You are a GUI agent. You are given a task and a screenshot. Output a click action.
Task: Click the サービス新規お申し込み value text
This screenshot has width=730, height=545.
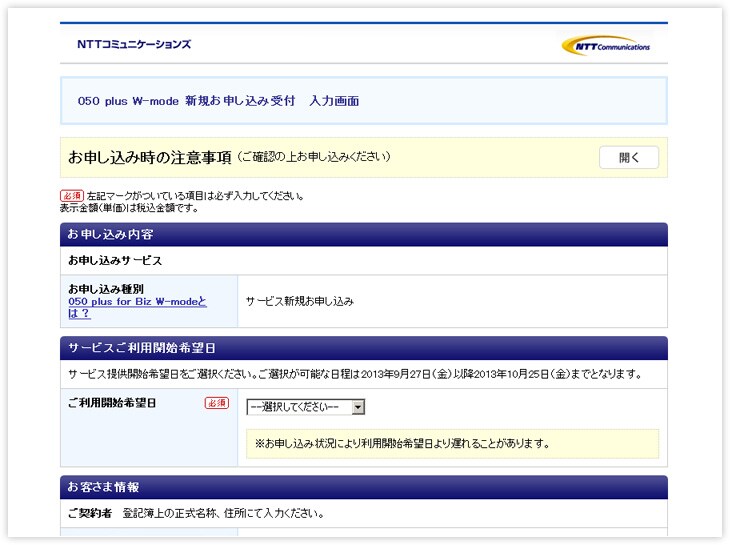[300, 302]
